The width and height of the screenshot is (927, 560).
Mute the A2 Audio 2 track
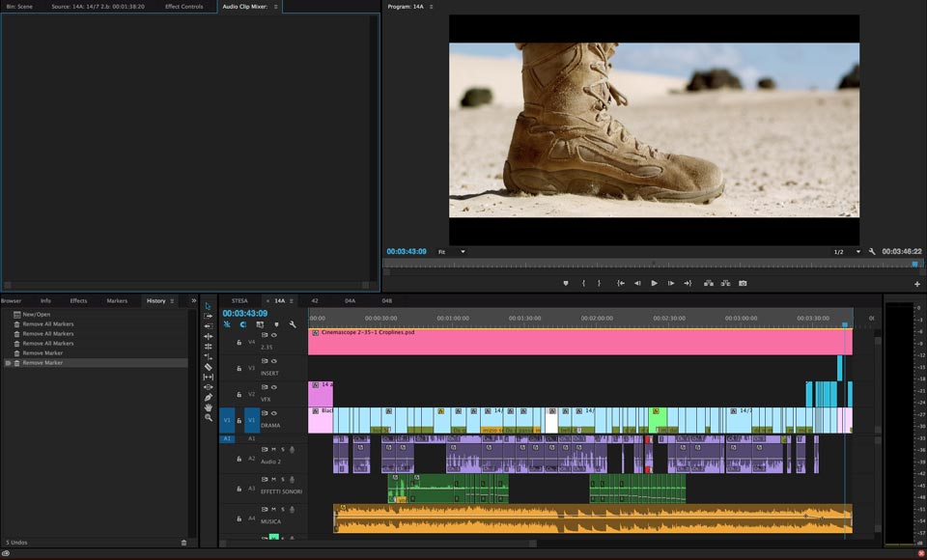274,449
